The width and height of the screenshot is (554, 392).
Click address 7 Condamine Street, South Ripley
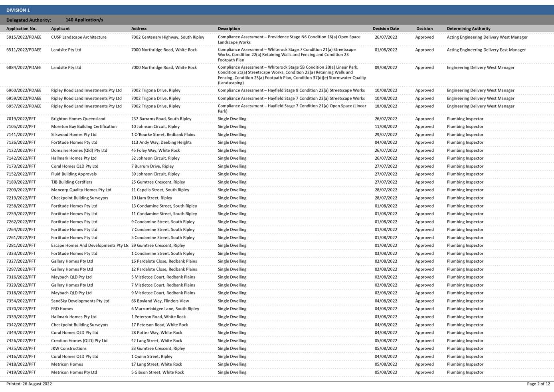163,230
